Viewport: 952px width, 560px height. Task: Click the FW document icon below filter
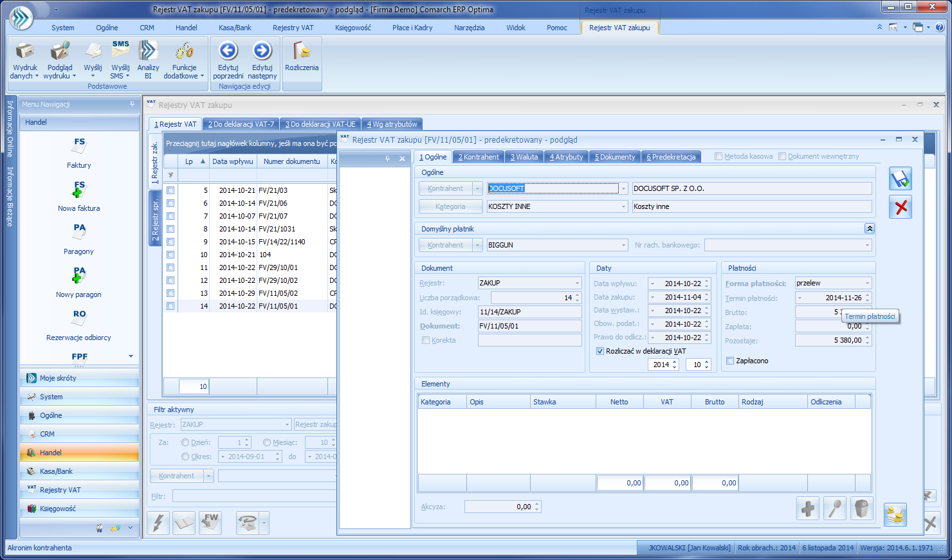(210, 523)
